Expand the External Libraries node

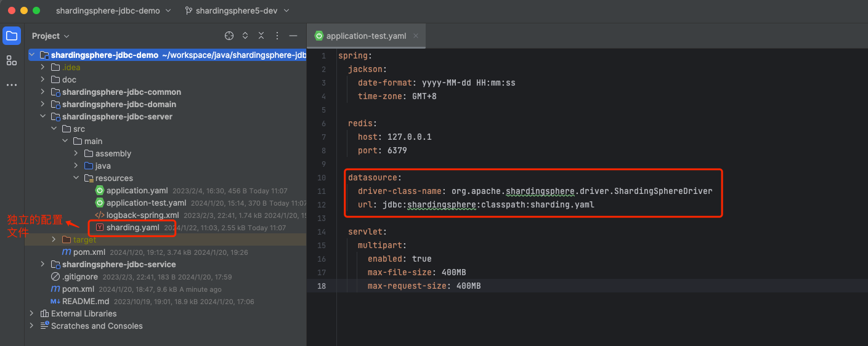(x=32, y=313)
